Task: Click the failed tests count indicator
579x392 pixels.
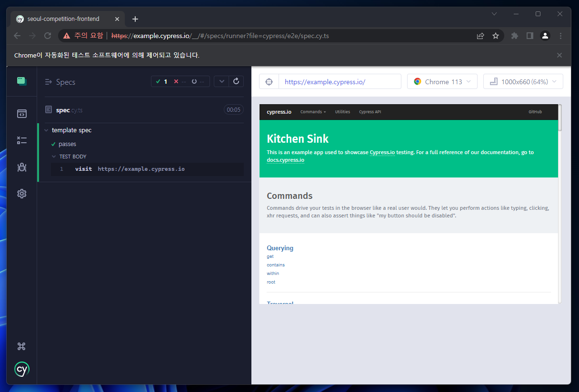Action: [180, 82]
